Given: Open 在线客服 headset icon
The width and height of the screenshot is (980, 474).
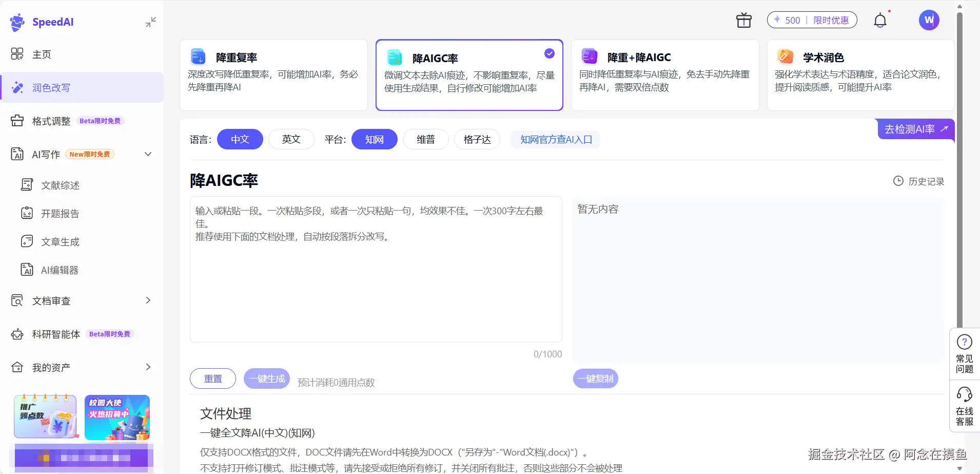Looking at the screenshot, I should click(x=965, y=394).
